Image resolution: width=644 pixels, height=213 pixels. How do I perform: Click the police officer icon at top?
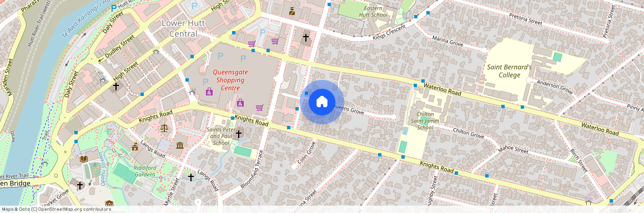(x=292, y=11)
